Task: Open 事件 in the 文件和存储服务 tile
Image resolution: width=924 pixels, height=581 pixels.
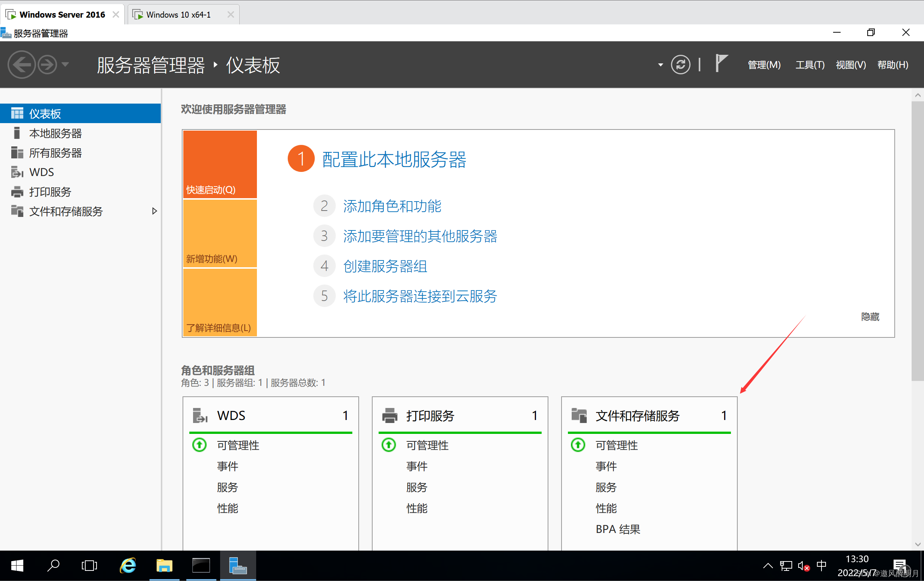Action: pos(606,466)
